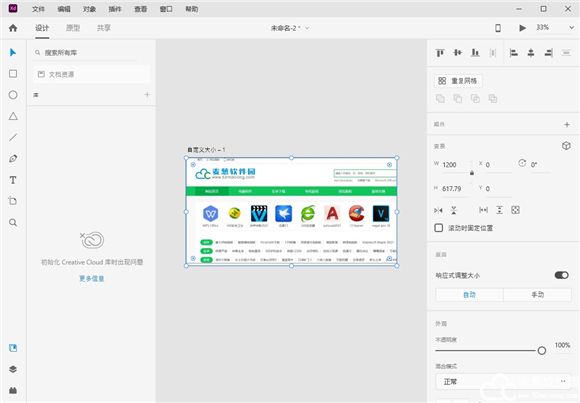Select the Polygon triangle tool
The image size is (580, 403).
pyautogui.click(x=13, y=116)
